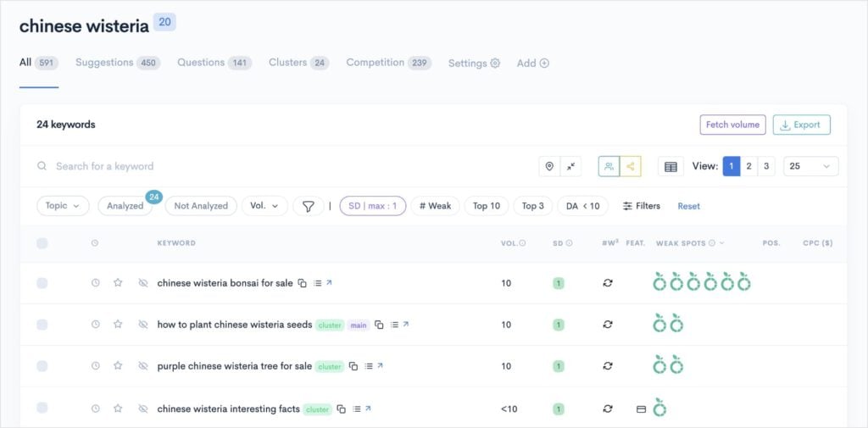This screenshot has width=868, height=428.
Task: Click Vol. column info icon
Action: (x=522, y=243)
